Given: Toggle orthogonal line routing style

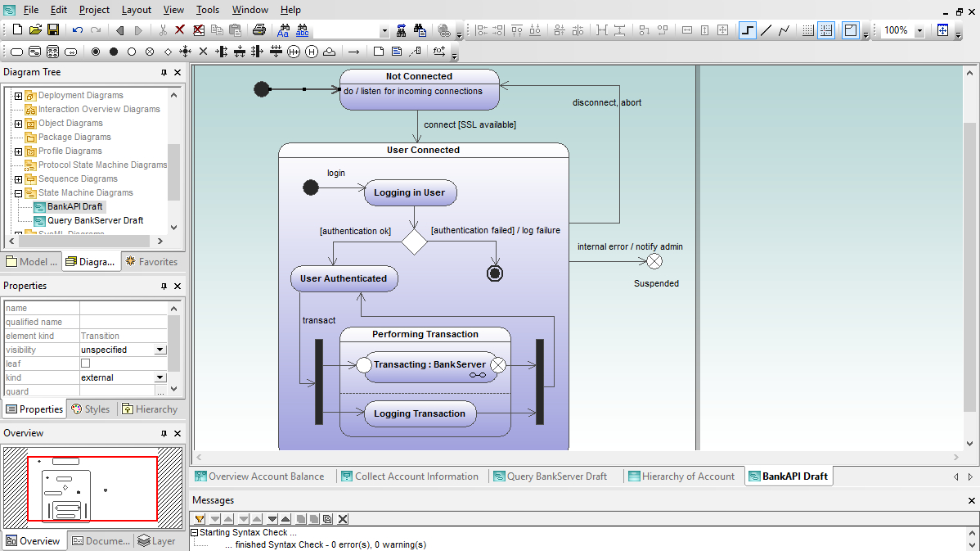Looking at the screenshot, I should [748, 30].
